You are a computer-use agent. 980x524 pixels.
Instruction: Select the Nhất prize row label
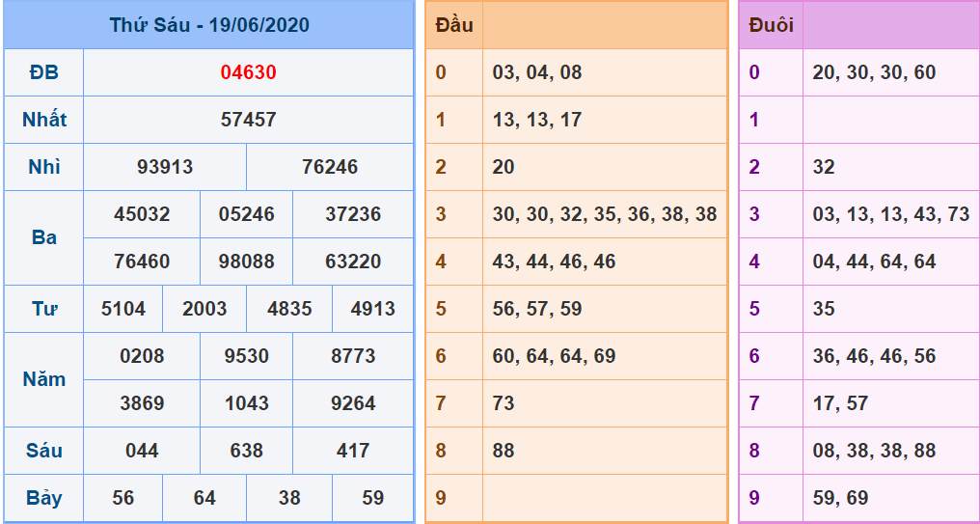(x=43, y=120)
